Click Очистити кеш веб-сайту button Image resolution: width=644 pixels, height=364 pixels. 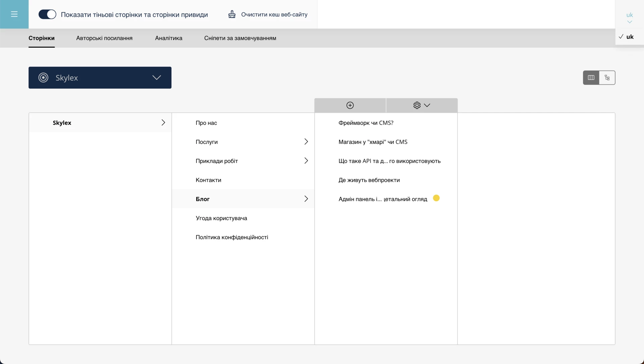[x=274, y=14]
